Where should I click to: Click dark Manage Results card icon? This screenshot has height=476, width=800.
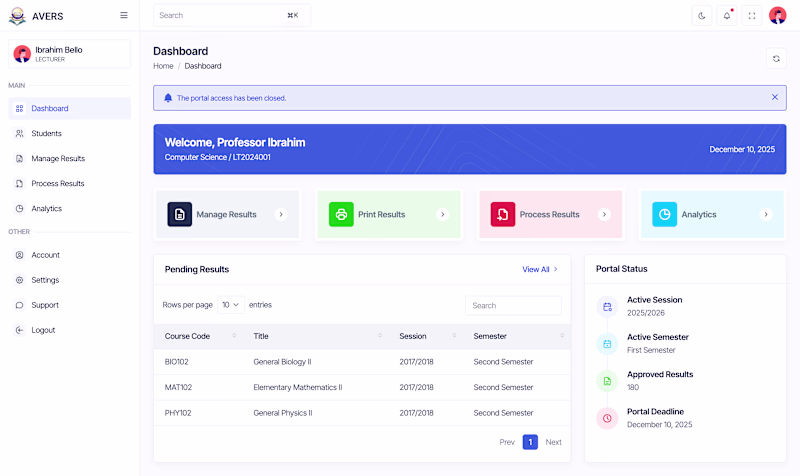click(x=180, y=214)
